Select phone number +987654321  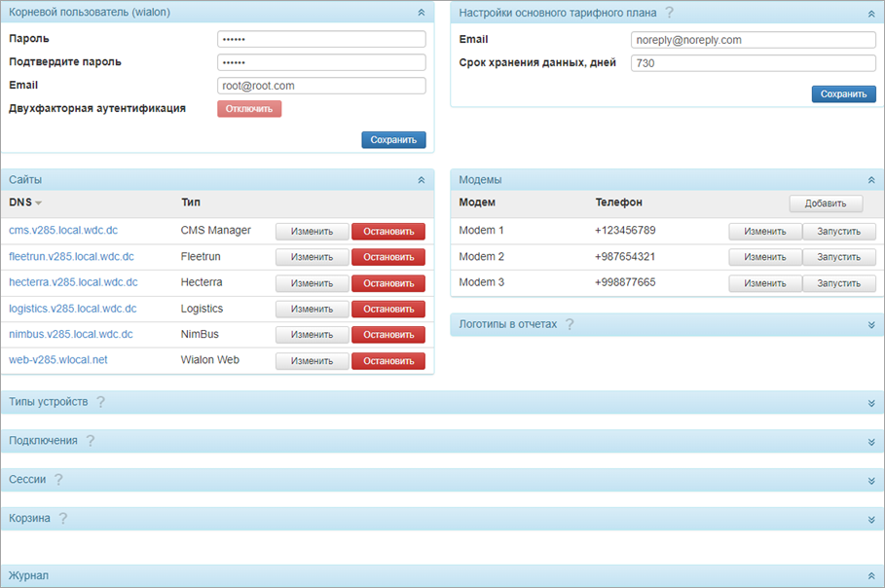click(625, 256)
